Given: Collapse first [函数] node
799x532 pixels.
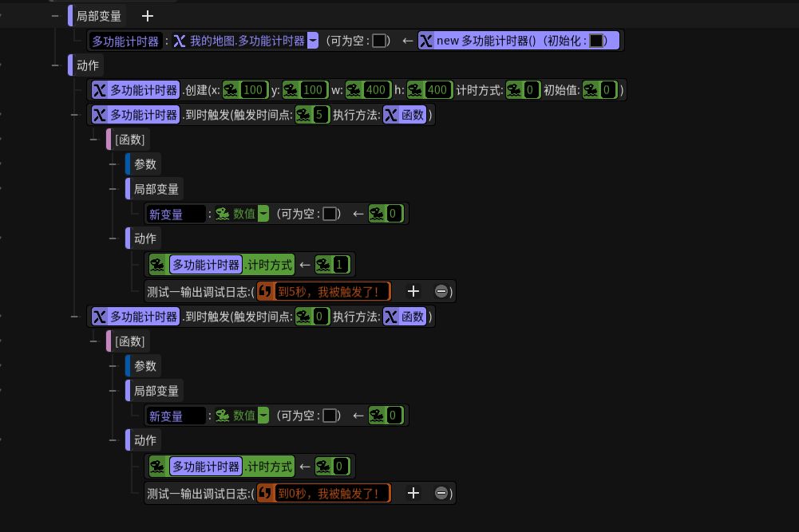Looking at the screenshot, I should click(x=93, y=140).
